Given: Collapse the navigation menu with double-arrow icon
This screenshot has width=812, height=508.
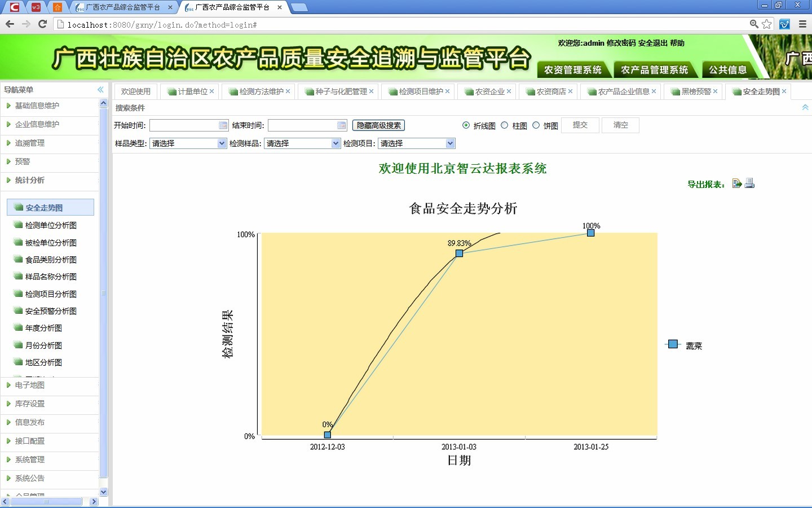Looking at the screenshot, I should (x=100, y=90).
